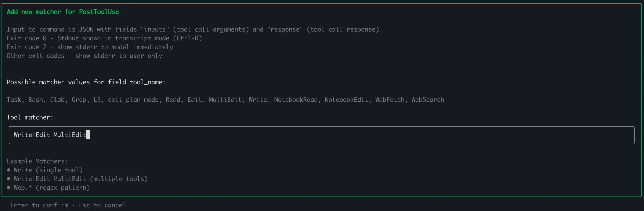Click the 'Web.* (regex pattern)' example
The height and width of the screenshot is (211, 644).
pos(52,188)
